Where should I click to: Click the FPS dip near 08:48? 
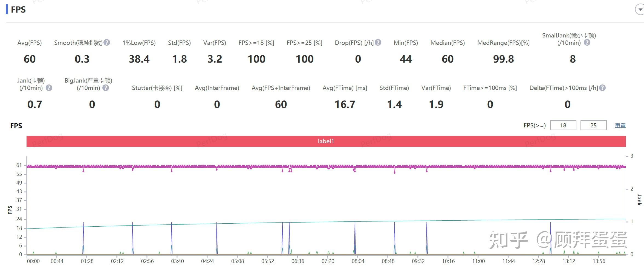395,171
